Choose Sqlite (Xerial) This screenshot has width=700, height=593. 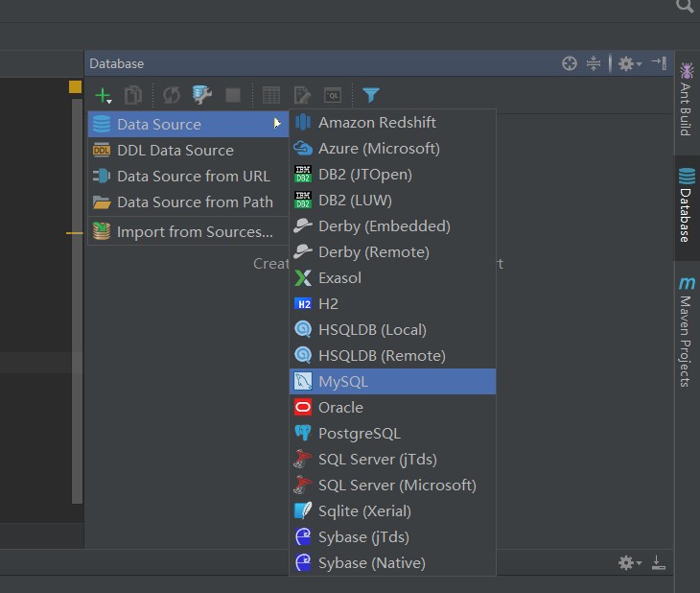pyautogui.click(x=392, y=511)
